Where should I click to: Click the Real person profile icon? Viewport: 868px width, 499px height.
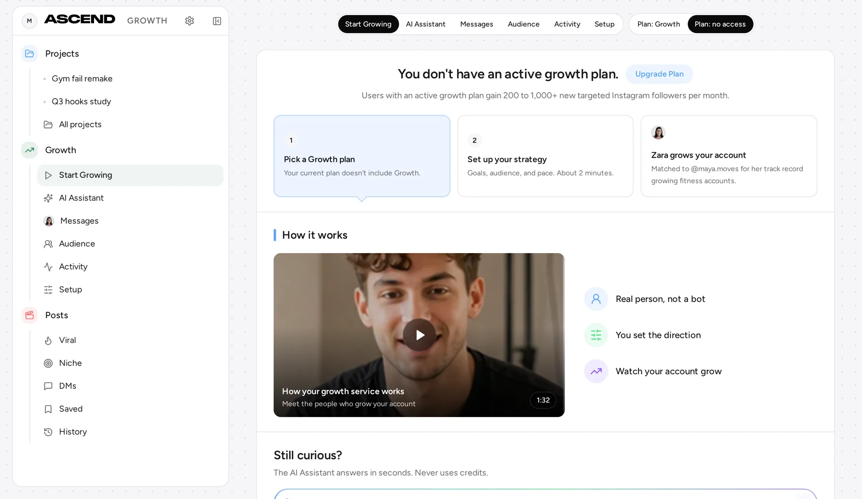pos(596,299)
